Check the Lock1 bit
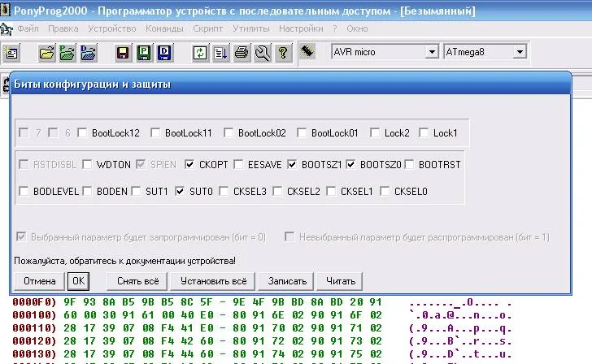 pyautogui.click(x=424, y=132)
